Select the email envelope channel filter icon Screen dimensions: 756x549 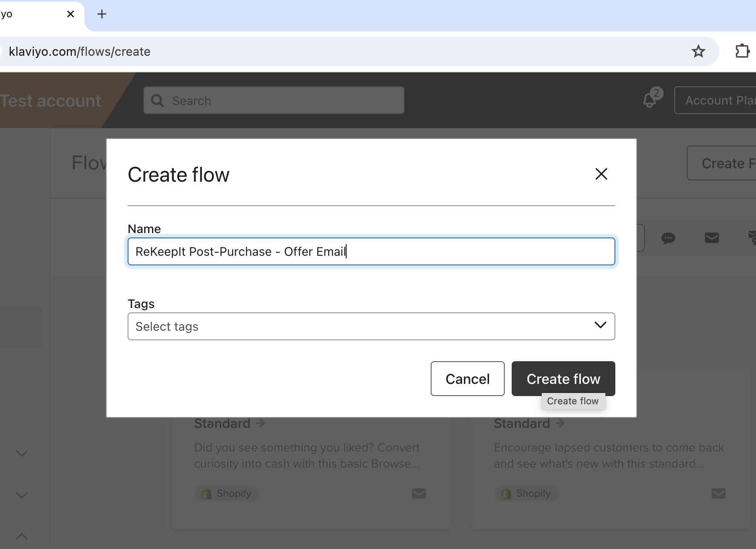[x=712, y=238]
